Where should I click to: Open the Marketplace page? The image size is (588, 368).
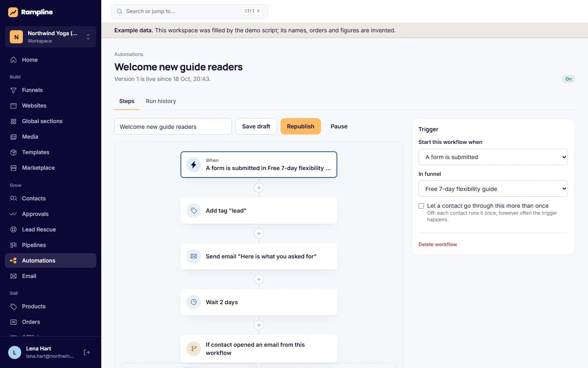[51, 168]
